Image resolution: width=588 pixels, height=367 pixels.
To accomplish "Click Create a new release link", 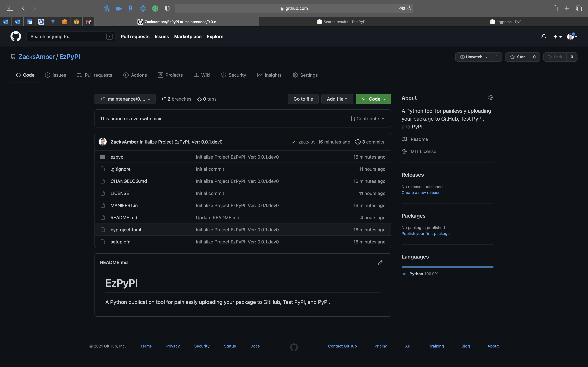I will coord(421,193).
